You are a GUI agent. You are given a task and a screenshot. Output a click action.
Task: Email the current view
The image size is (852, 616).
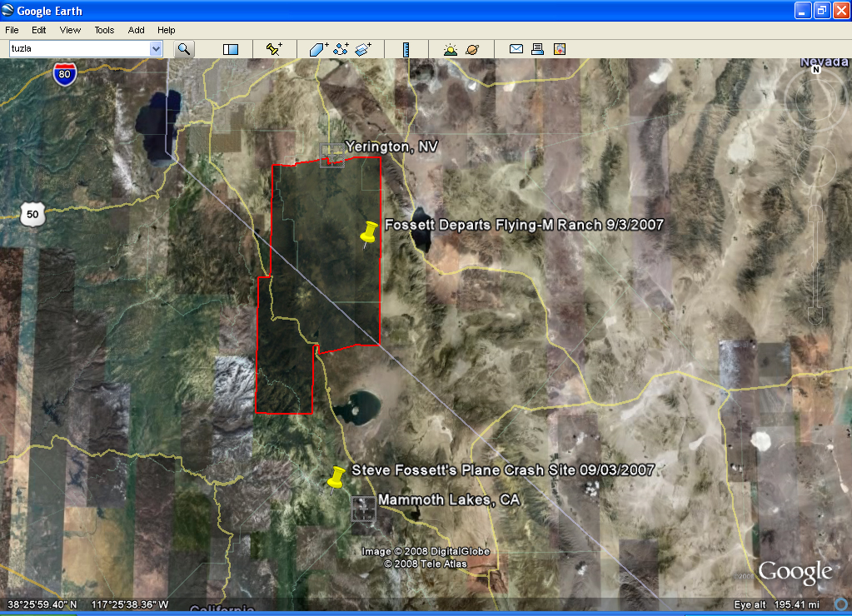pyautogui.click(x=516, y=50)
